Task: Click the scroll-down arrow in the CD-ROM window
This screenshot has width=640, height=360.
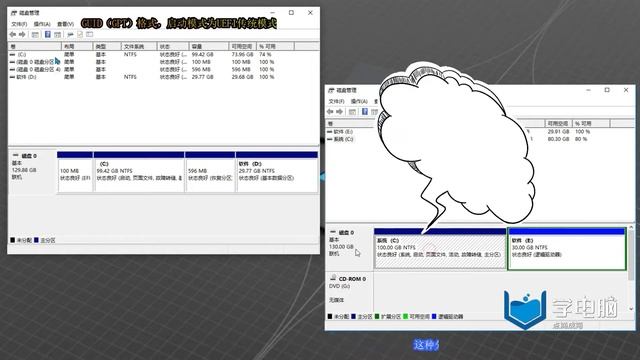Action: pos(631,309)
